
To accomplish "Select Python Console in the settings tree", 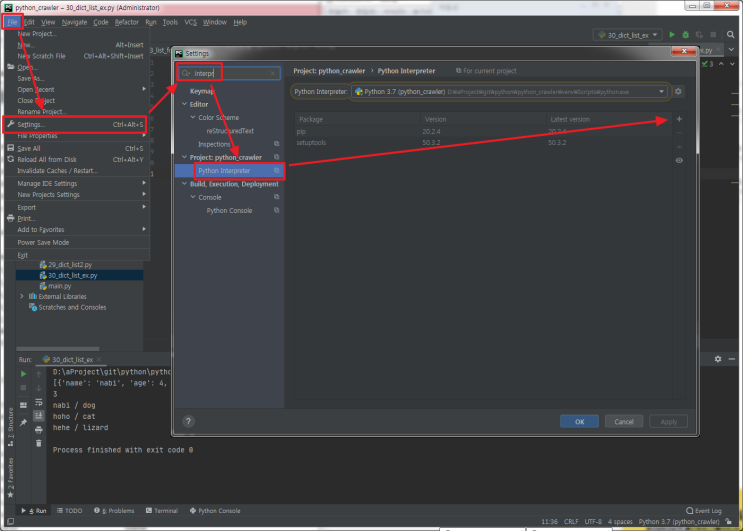I will (229, 210).
